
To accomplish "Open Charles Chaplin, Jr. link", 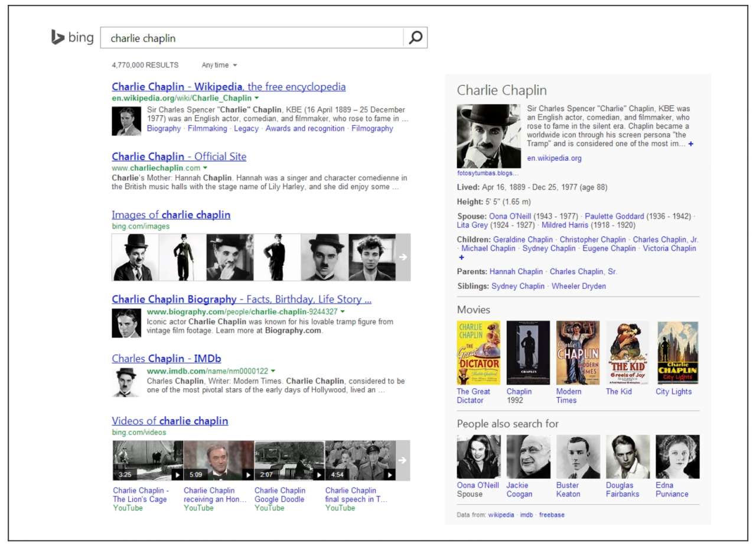I will [666, 239].
